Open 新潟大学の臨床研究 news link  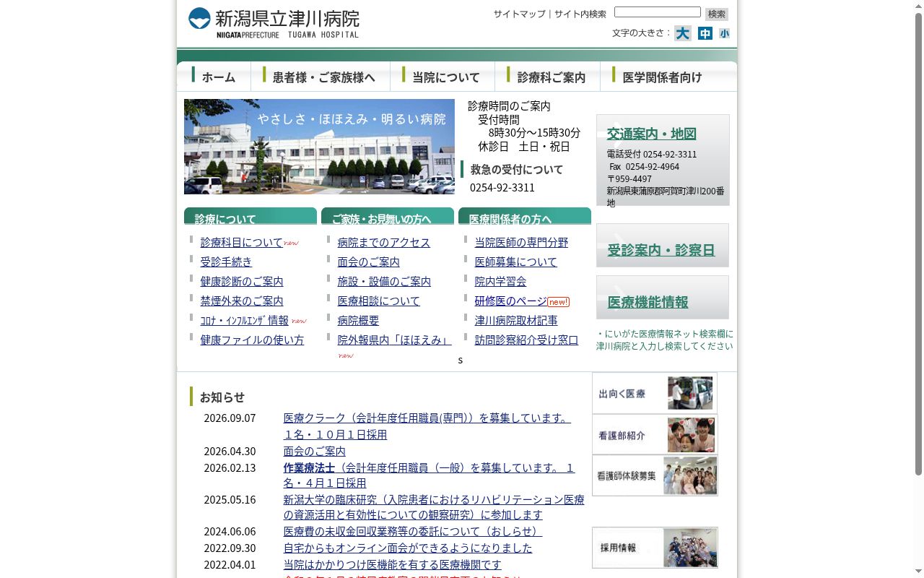coord(434,507)
